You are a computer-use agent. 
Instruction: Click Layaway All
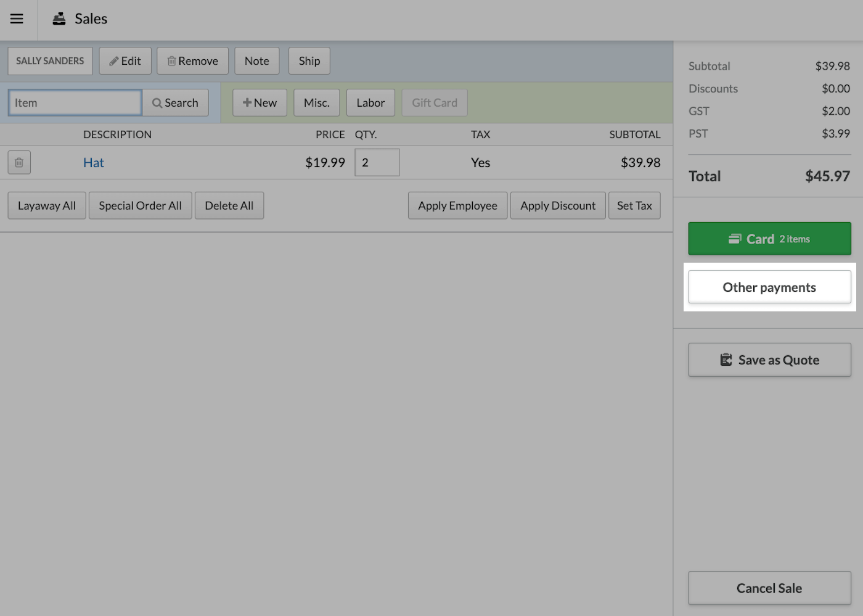(47, 206)
